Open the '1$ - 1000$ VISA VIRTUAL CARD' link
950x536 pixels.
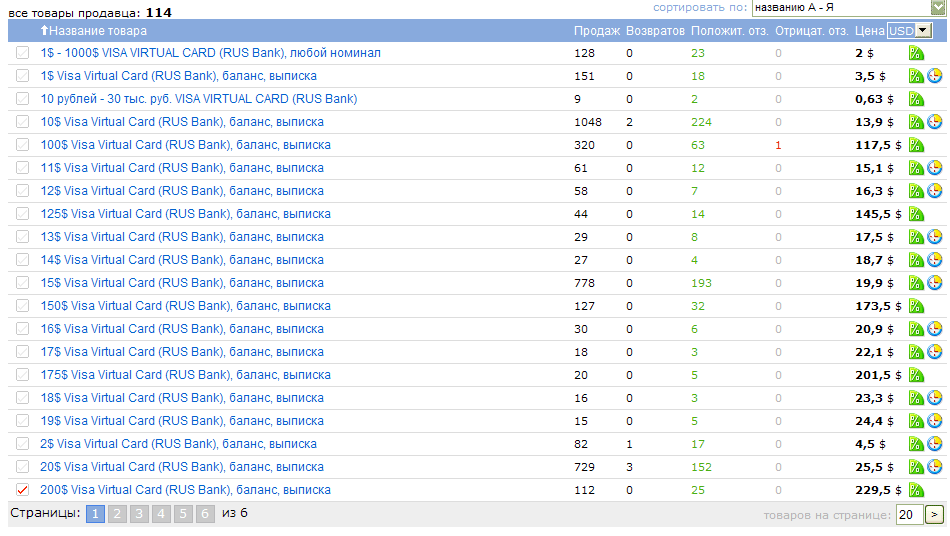point(210,53)
